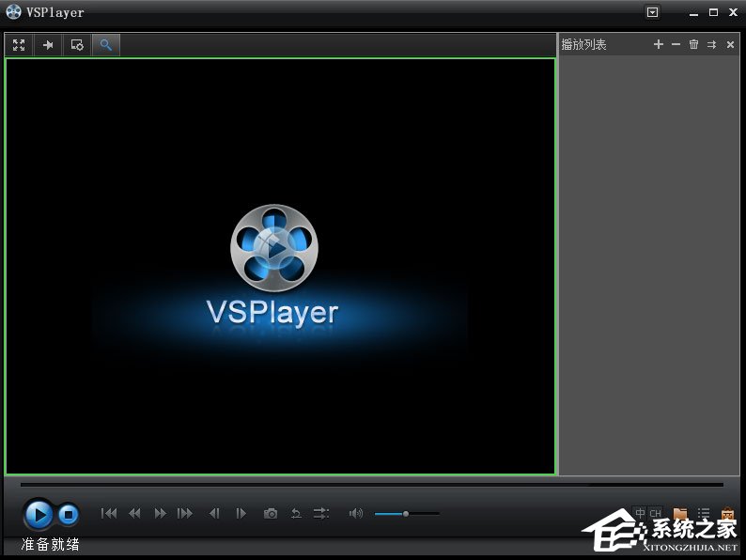Click the VSPlayer app icon in title bar

pyautogui.click(x=13, y=12)
